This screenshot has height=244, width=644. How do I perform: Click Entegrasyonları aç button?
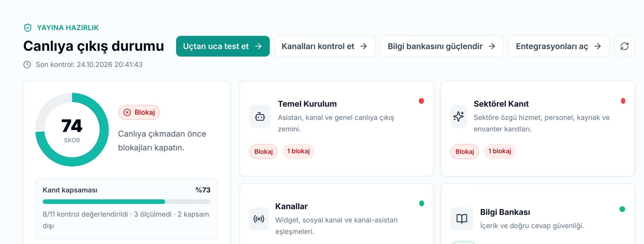tap(559, 46)
